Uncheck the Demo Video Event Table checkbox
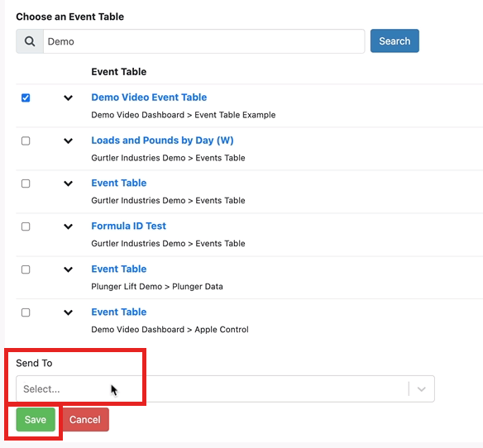This screenshot has width=483, height=448. [26, 98]
